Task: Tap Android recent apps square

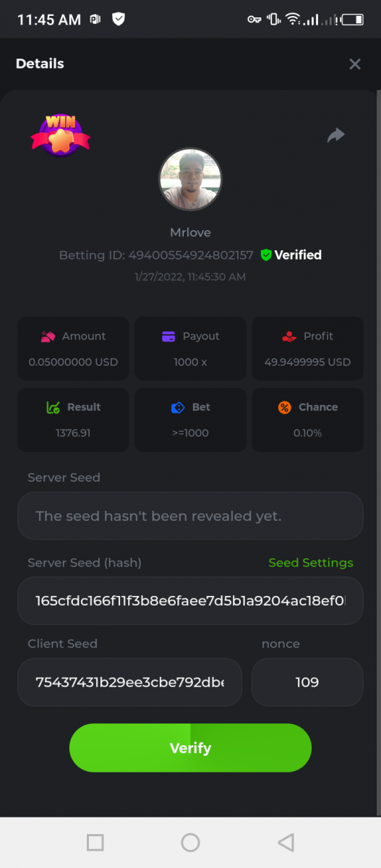Action: point(95,842)
